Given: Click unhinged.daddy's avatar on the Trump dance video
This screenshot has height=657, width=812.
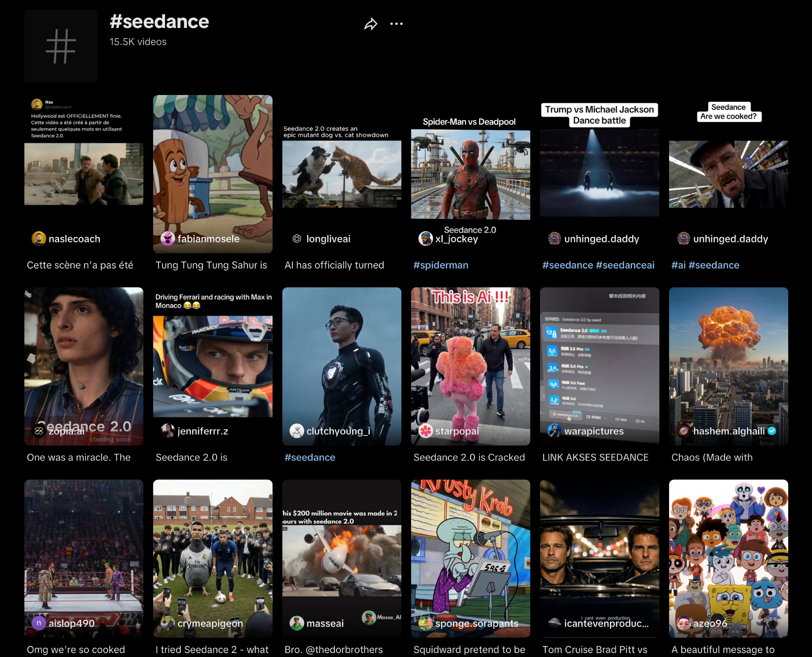Looking at the screenshot, I should coord(555,239).
